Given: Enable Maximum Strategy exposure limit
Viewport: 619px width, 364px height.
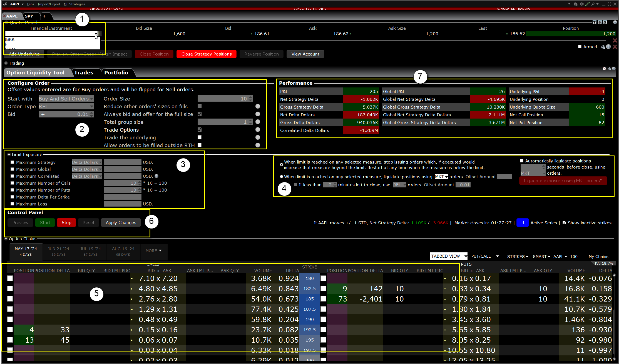Looking at the screenshot, I should [x=12, y=162].
